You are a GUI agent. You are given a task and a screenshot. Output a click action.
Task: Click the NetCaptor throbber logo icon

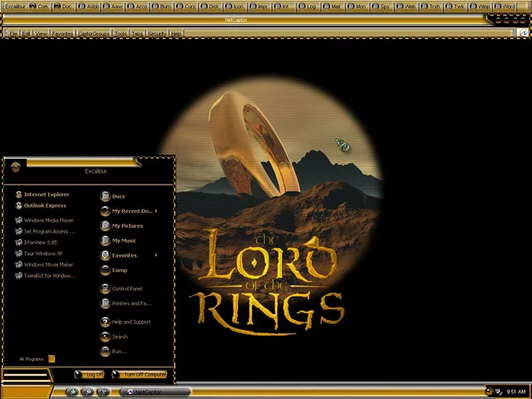(524, 32)
